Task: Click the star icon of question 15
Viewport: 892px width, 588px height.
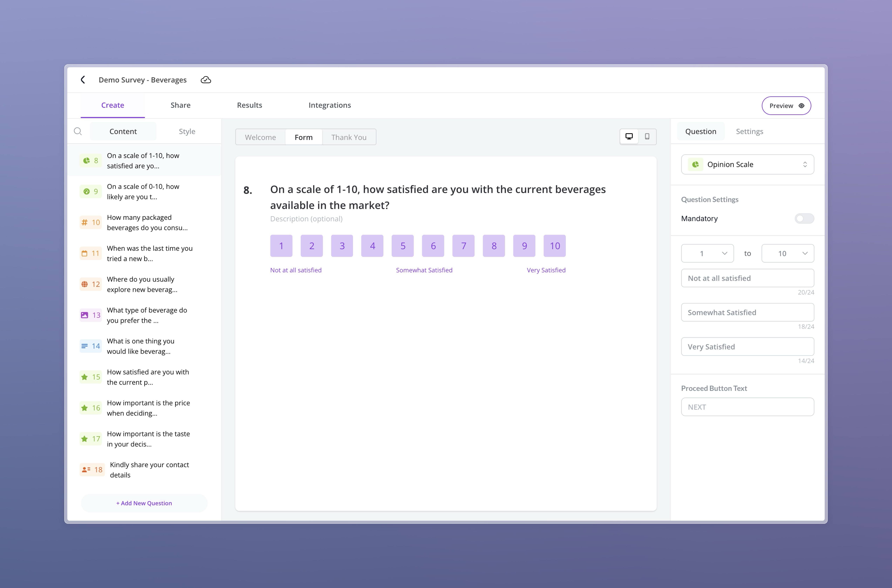Action: coord(85,377)
